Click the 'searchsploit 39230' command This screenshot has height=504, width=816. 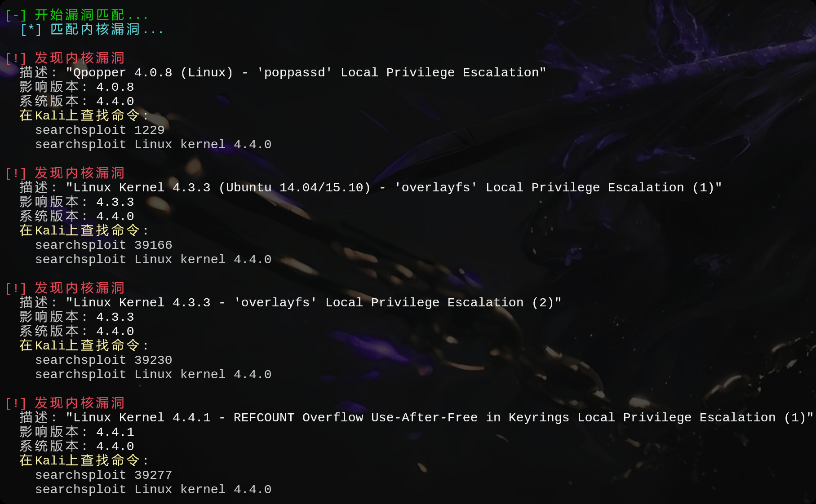pos(104,360)
